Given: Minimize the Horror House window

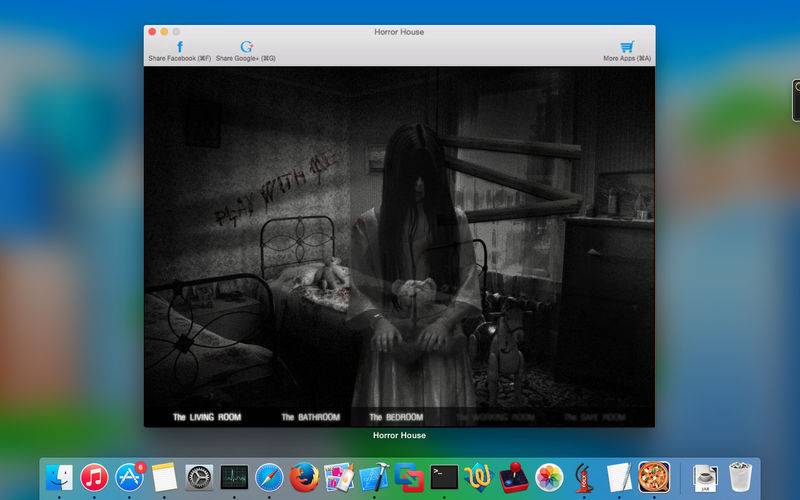Looking at the screenshot, I should (164, 32).
